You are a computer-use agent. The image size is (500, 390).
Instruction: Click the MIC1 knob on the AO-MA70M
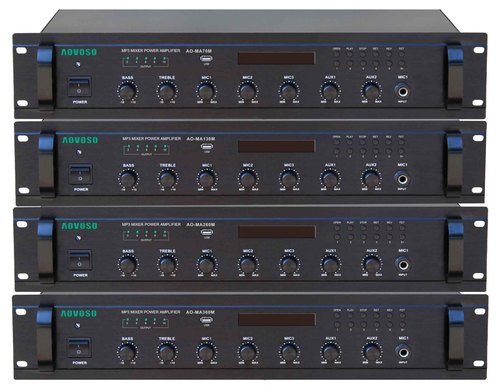point(207,91)
